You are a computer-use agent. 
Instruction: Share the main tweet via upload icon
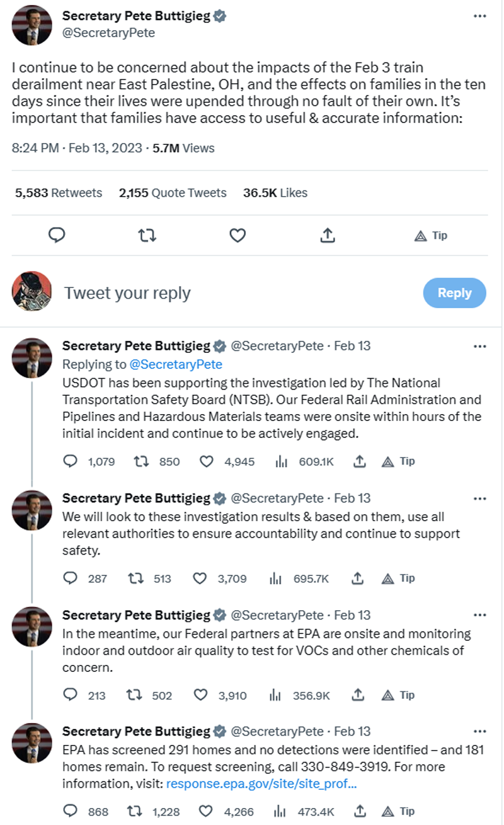(x=327, y=236)
